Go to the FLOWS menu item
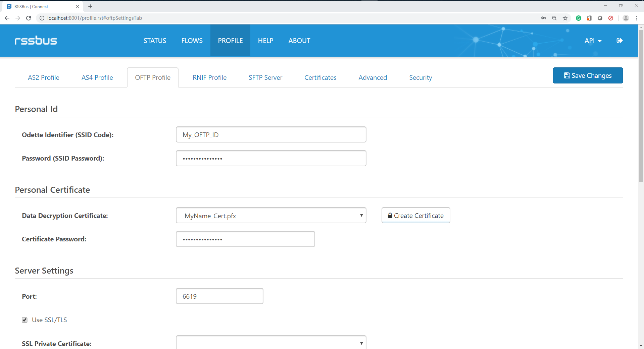Image resolution: width=644 pixels, height=349 pixels. [192, 41]
